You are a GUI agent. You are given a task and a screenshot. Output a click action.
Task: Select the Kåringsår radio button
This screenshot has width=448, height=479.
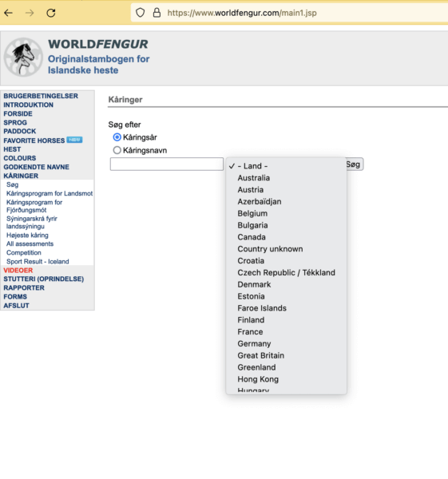[x=117, y=137]
